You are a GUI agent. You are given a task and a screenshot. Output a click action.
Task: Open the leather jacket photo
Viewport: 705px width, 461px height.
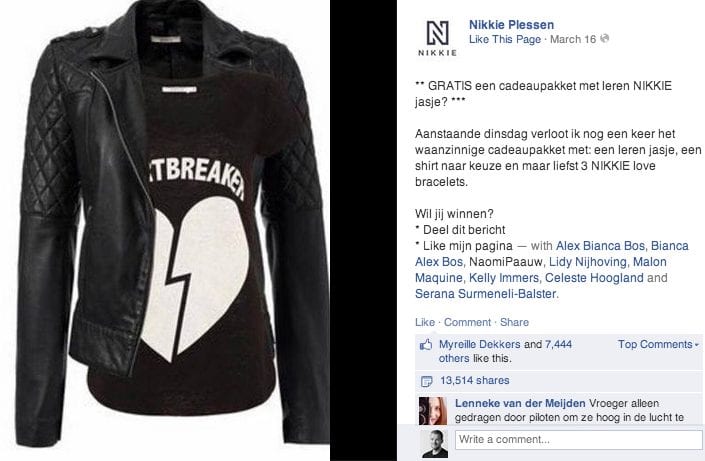[x=165, y=230]
